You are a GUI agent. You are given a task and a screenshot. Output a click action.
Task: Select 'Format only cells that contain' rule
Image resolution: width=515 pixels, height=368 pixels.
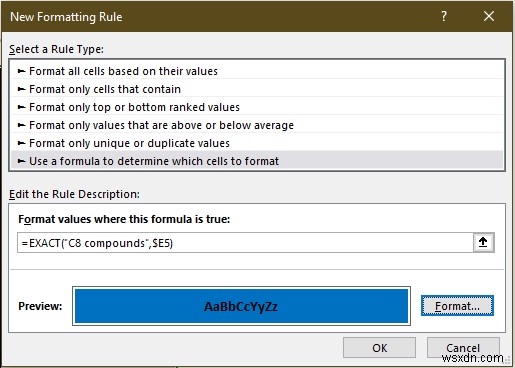257,89
